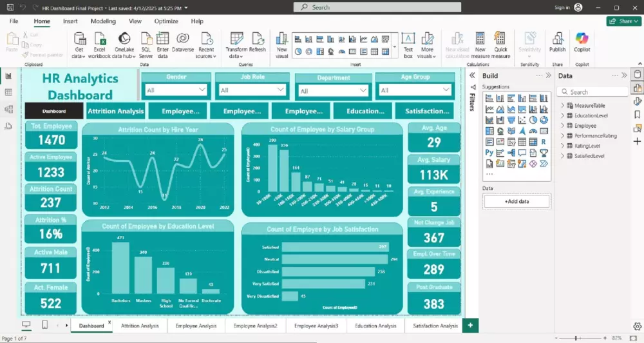The width and height of the screenshot is (644, 343).
Task: Open the File menu
Action: 14,21
